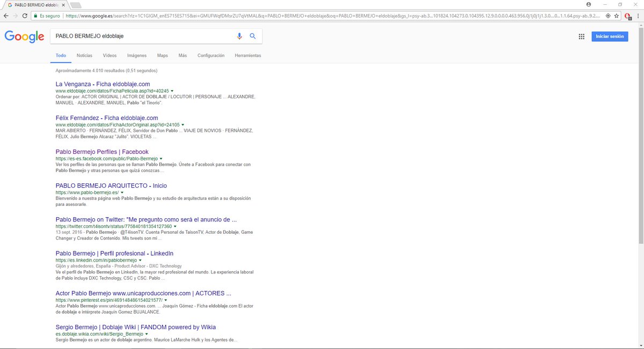Expand dropdown arrow next to FichaPelicula.asp?id=40245 URL

tap(172, 91)
